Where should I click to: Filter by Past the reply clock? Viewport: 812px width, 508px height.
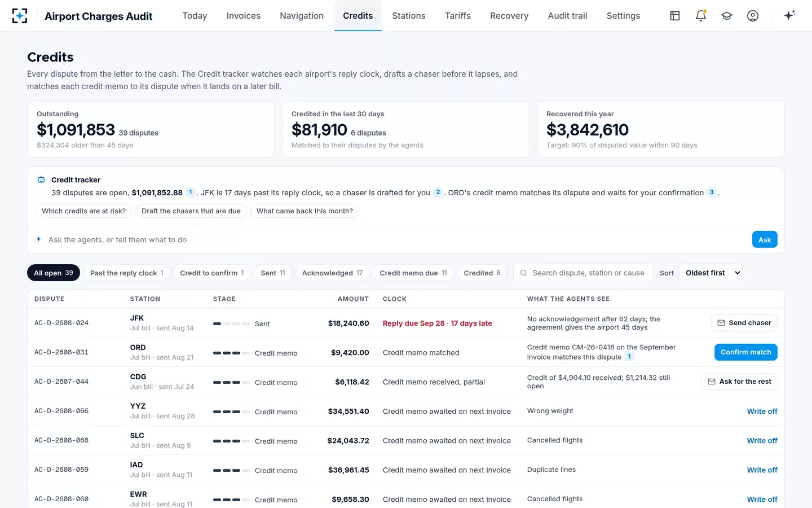coord(127,273)
